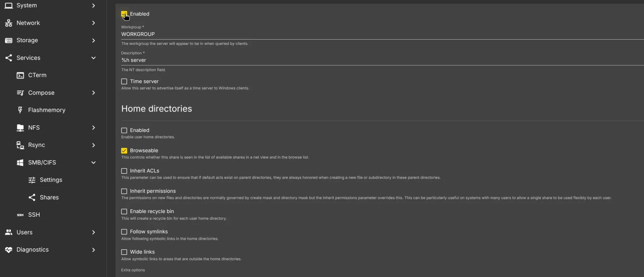644x277 pixels.
Task: Click the Network icon in sidebar
Action: click(9, 23)
